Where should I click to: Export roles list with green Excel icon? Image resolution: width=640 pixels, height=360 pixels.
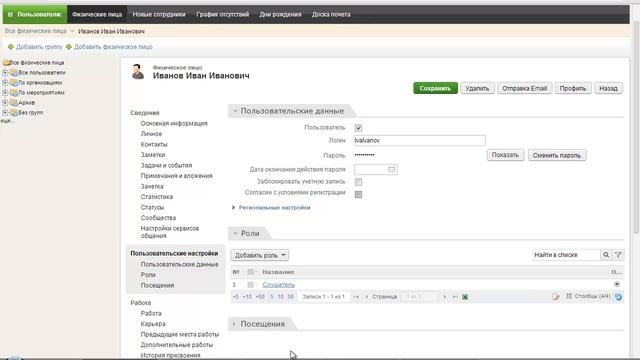click(465, 297)
